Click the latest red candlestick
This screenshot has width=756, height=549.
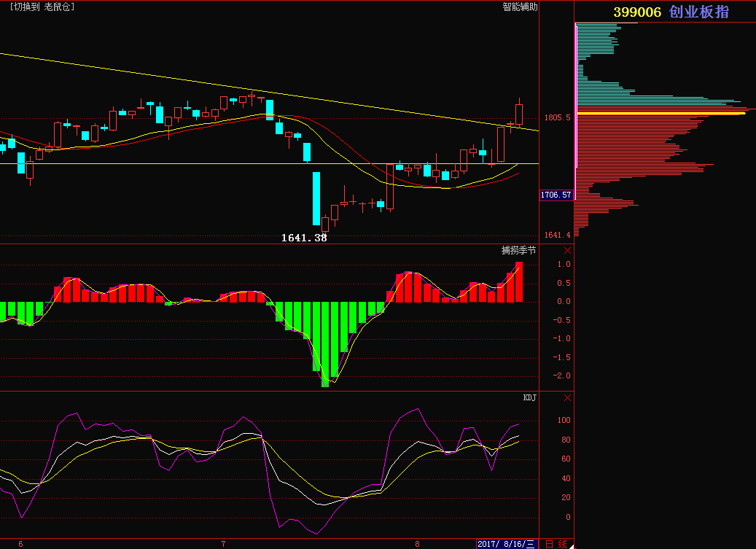click(x=519, y=114)
